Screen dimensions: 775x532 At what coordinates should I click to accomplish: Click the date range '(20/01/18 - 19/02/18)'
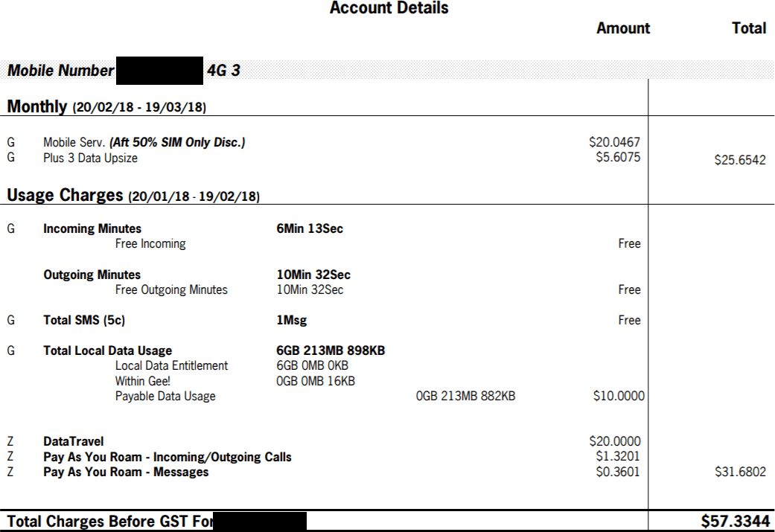194,196
